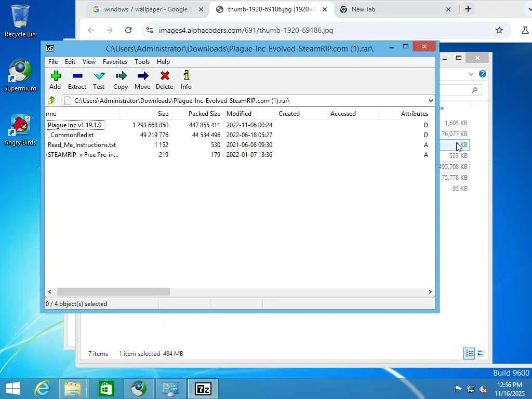Open a new browser tab with plus
Image resolution: width=532 pixels, height=399 pixels.
[468, 9]
